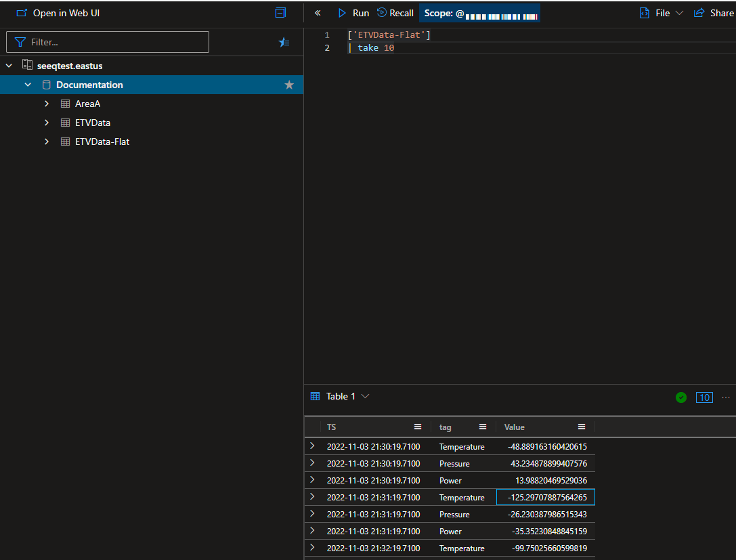Expand the first Temperature result row
Image resolution: width=736 pixels, height=560 pixels.
tap(311, 446)
